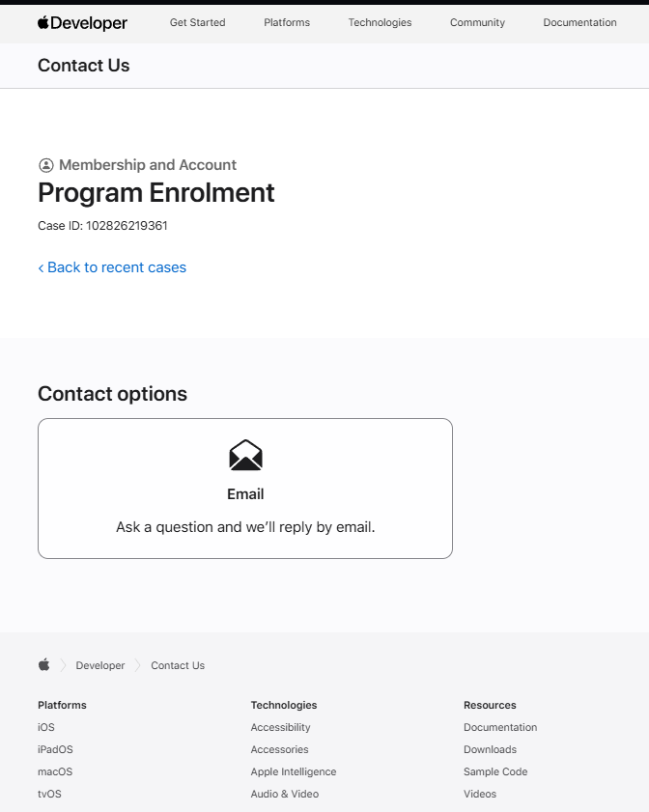This screenshot has height=812, width=649.
Task: Click the email envelope icon
Action: 245,455
